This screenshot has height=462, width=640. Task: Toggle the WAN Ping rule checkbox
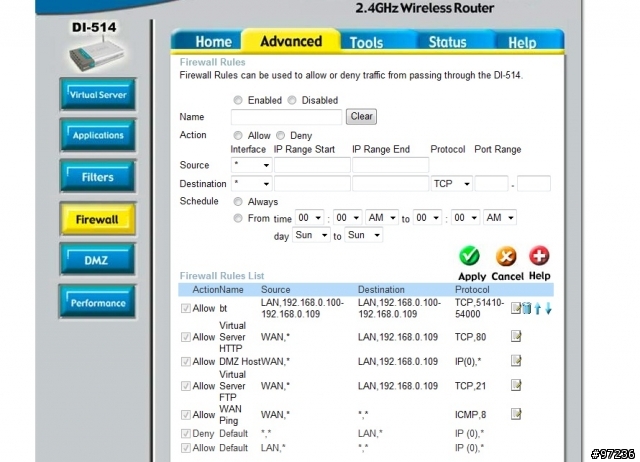[x=186, y=415]
